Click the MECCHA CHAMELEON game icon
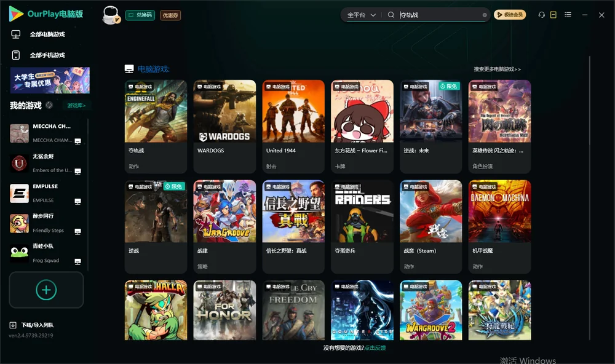This screenshot has height=364, width=615. pos(19,133)
